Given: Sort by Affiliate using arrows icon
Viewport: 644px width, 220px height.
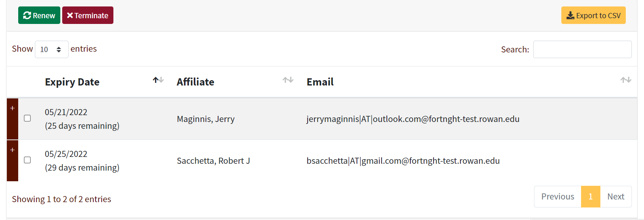Looking at the screenshot, I should click(288, 80).
